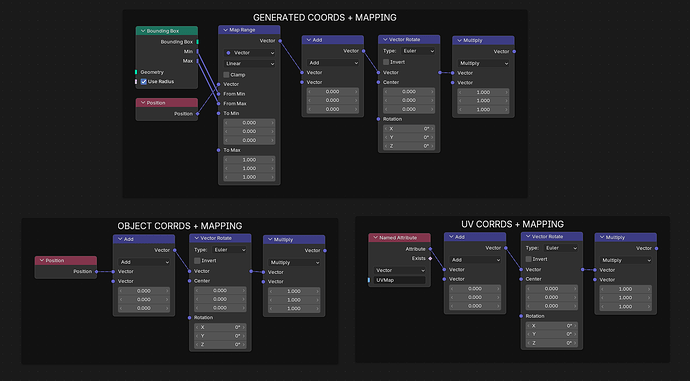Open Multiply operation dropdown in UV Coords frame
Viewport: 690px width, 381px height.
tap(625, 260)
